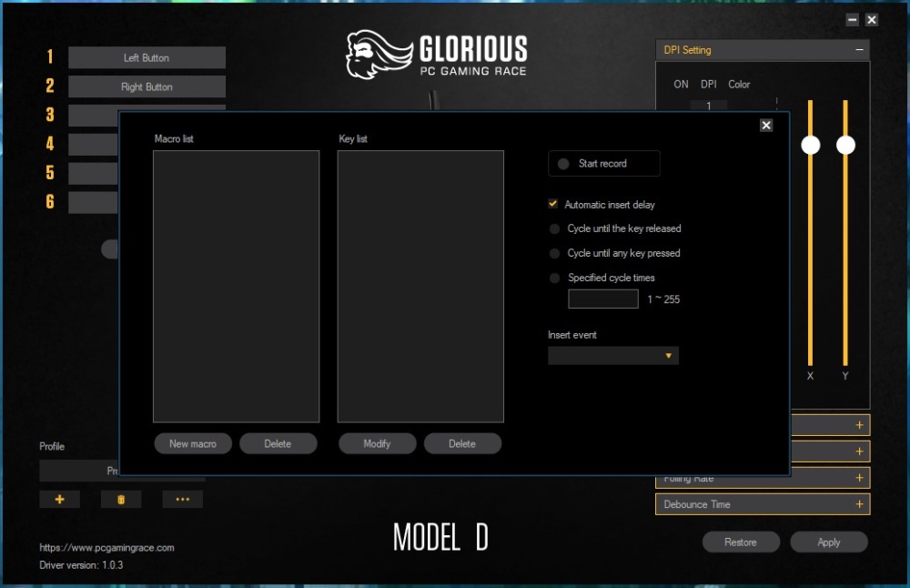Viewport: 910px width, 588px height.
Task: Expand the partly hidden section below DPI panel
Action: (x=860, y=425)
